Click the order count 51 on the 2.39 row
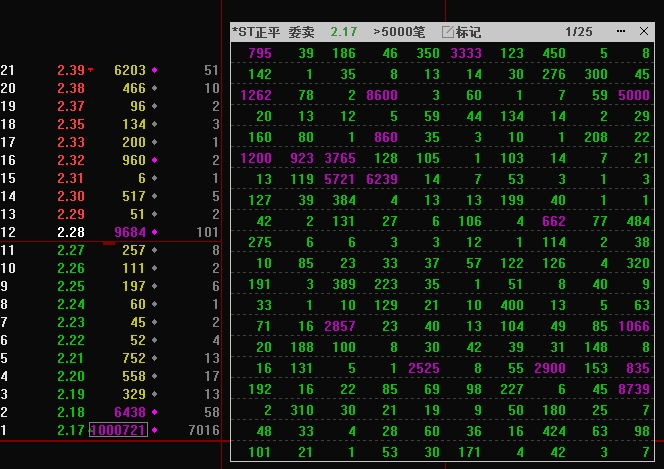The image size is (664, 469). [x=211, y=70]
